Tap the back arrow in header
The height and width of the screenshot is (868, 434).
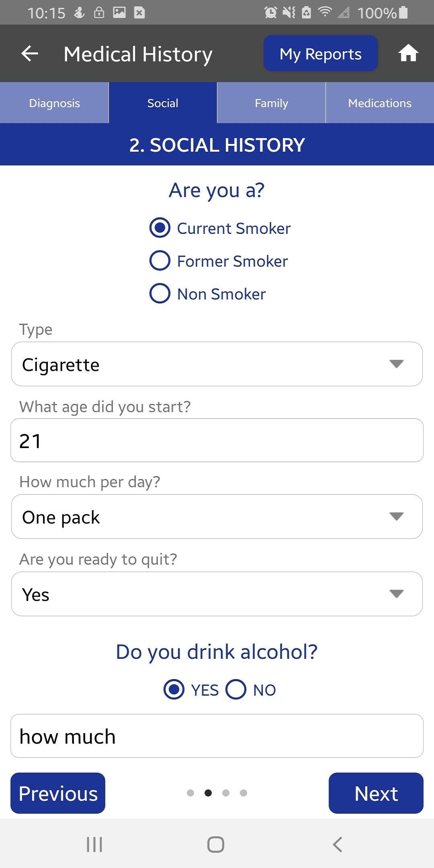point(30,53)
